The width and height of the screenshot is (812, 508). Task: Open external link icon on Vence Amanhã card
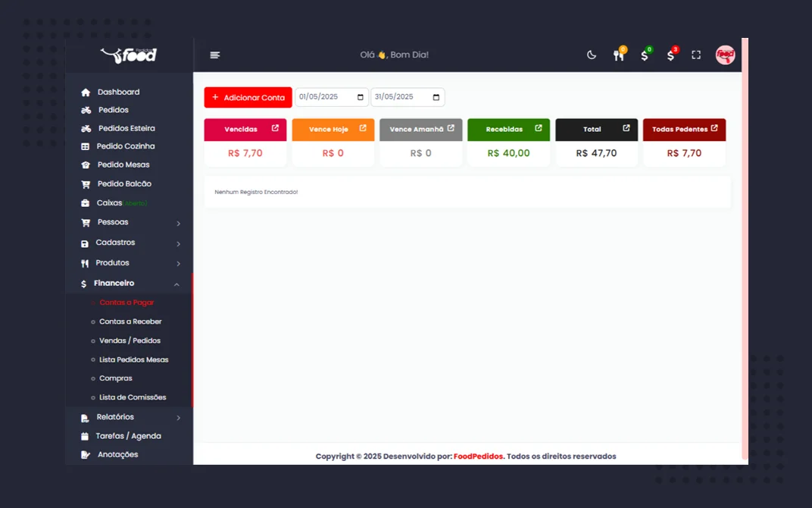(451, 128)
